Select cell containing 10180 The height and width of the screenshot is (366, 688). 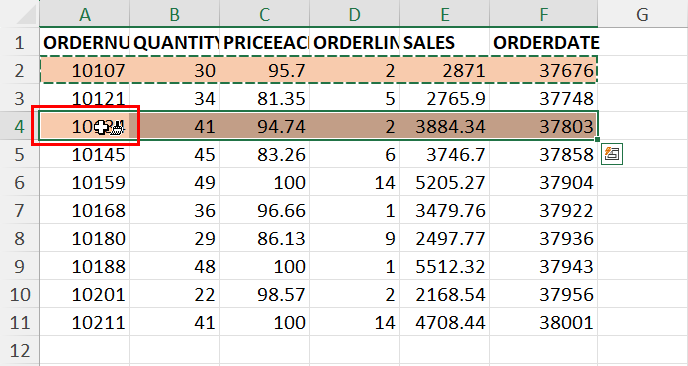[85, 239]
